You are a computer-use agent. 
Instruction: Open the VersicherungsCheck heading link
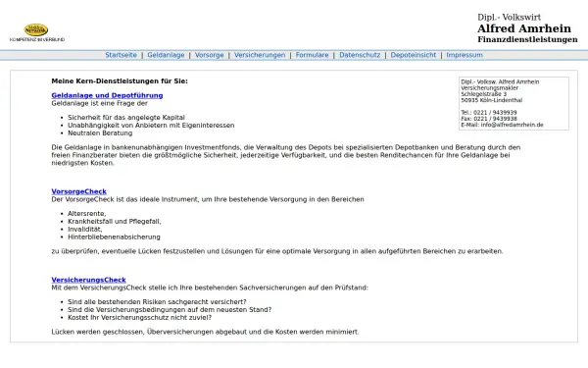click(x=88, y=280)
